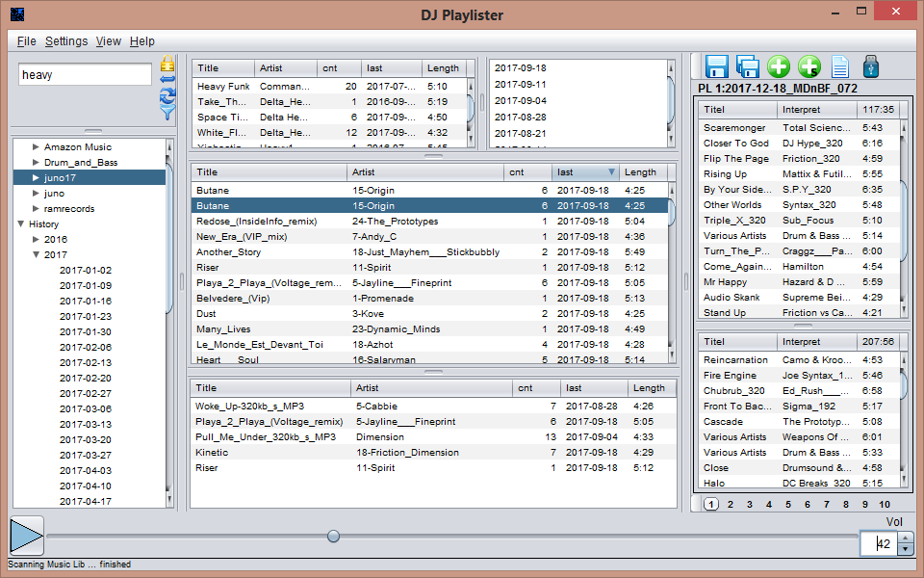
Task: Click the double floppy disk save-all icon
Action: point(747,66)
